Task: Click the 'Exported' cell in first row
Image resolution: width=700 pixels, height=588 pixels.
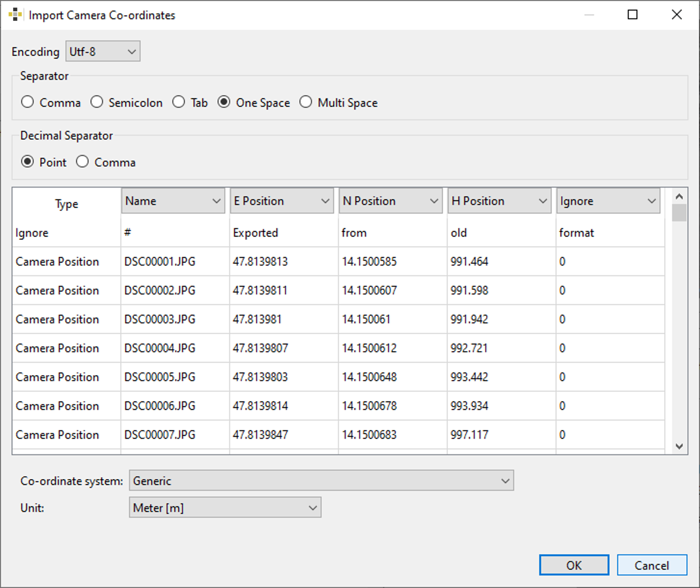Action: [x=284, y=233]
